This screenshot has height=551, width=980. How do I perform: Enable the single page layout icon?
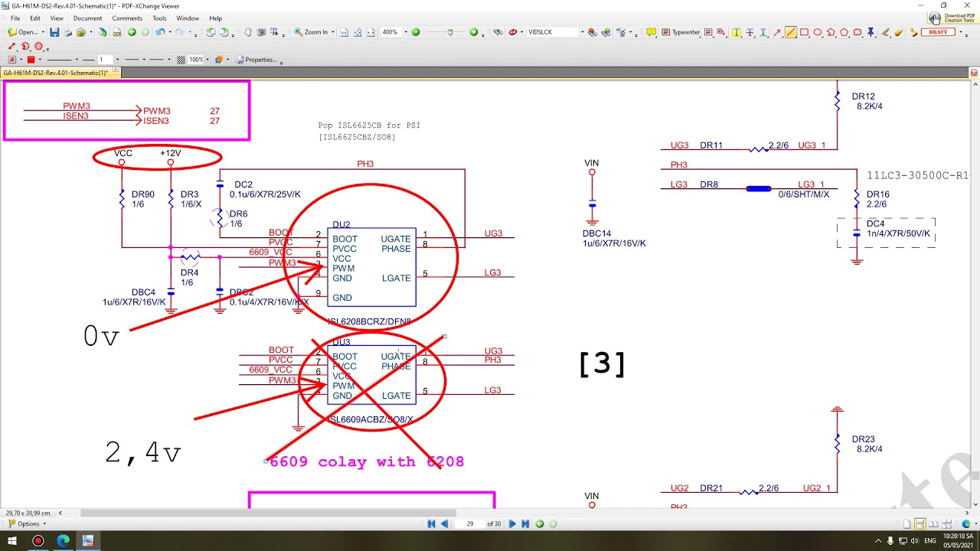pos(907,524)
